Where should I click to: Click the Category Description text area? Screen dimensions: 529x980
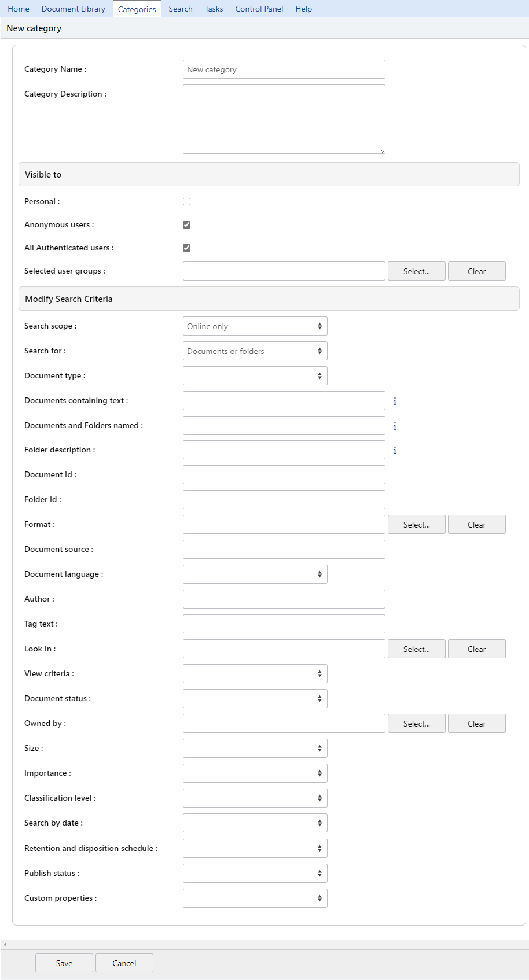(284, 119)
